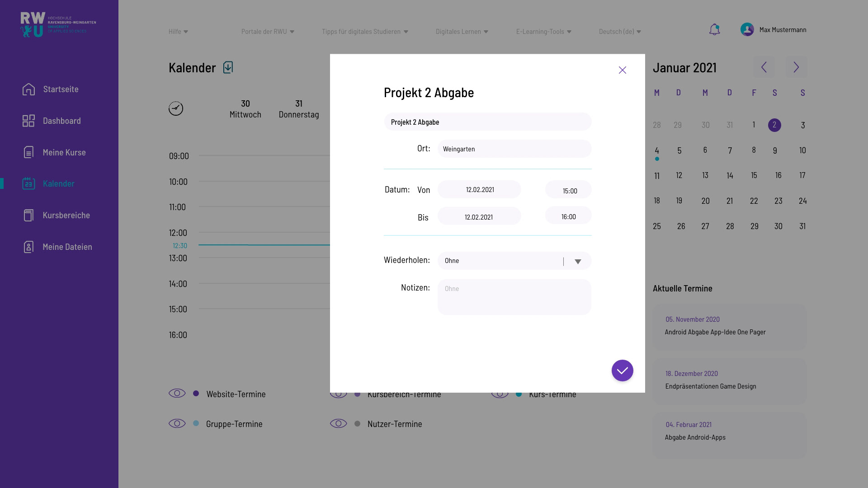This screenshot has width=868, height=488.
Task: Open the Deutsch (de) language selector
Action: [620, 32]
